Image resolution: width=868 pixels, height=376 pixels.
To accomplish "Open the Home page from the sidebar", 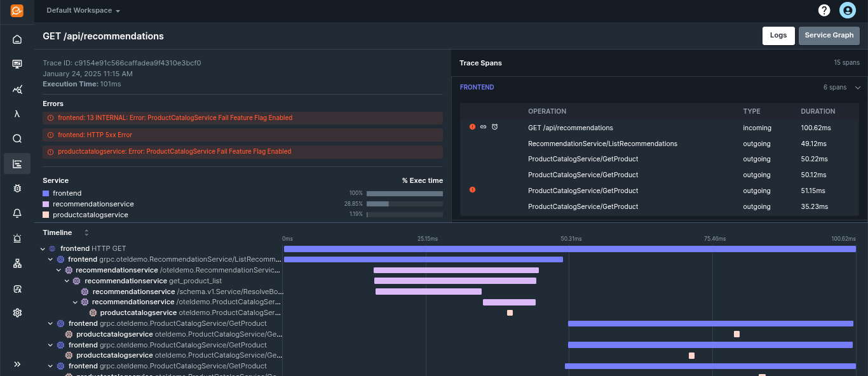I will click(17, 39).
